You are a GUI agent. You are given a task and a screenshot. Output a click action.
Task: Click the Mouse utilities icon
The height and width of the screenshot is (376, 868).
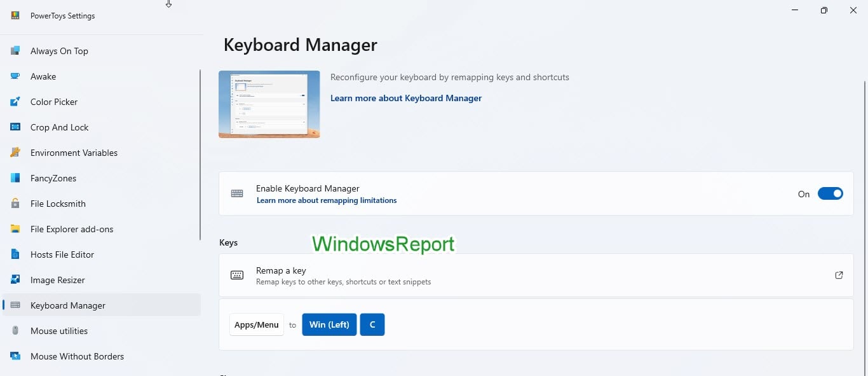pyautogui.click(x=15, y=331)
